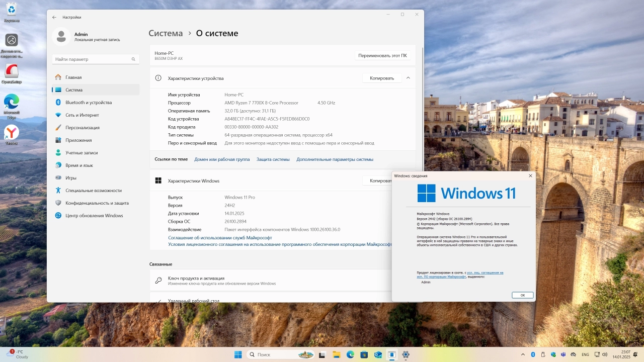The height and width of the screenshot is (362, 644).
Task: Click OK in the Windows: сведения dialog
Action: coord(522,295)
